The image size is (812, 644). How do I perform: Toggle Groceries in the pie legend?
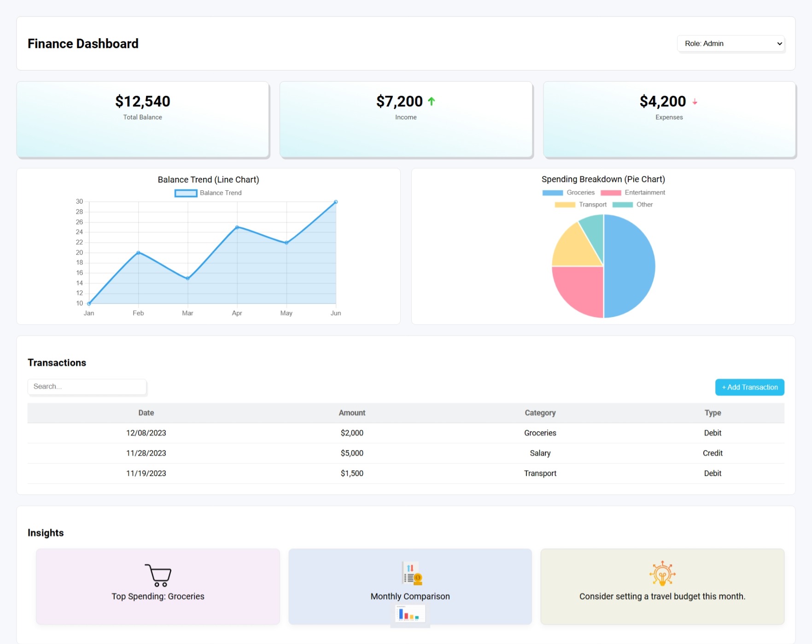pyautogui.click(x=568, y=193)
